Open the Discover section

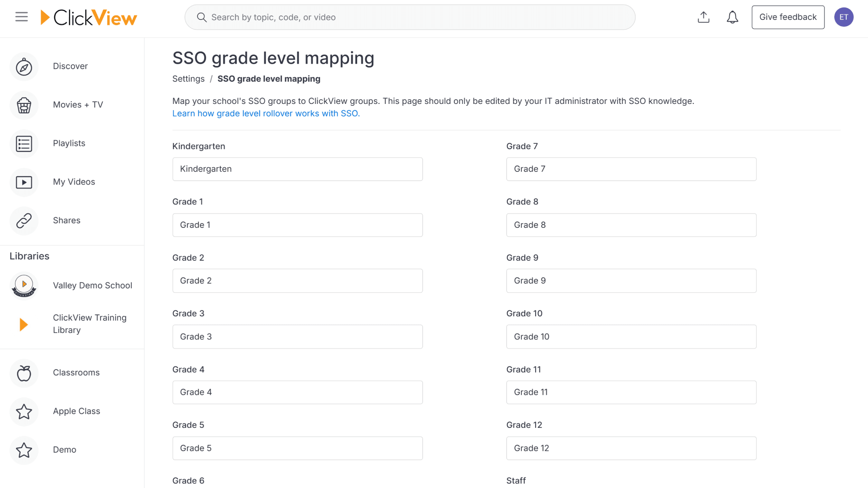point(70,66)
